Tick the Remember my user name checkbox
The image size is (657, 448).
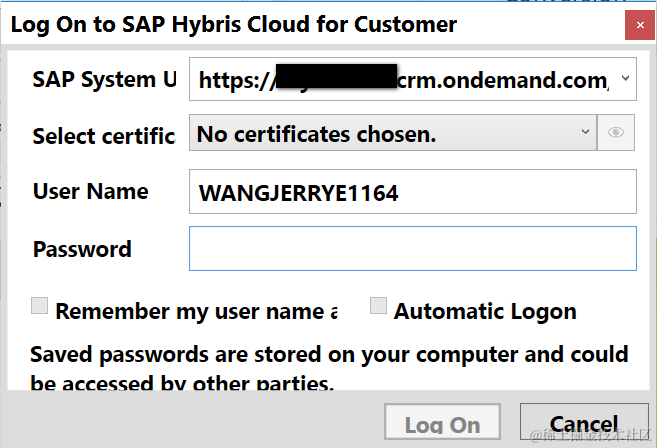[39, 306]
